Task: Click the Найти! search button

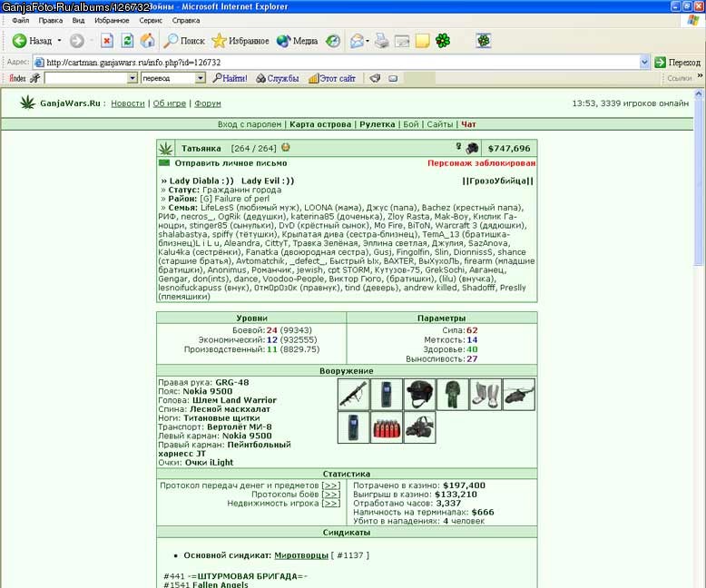Action: (x=230, y=78)
